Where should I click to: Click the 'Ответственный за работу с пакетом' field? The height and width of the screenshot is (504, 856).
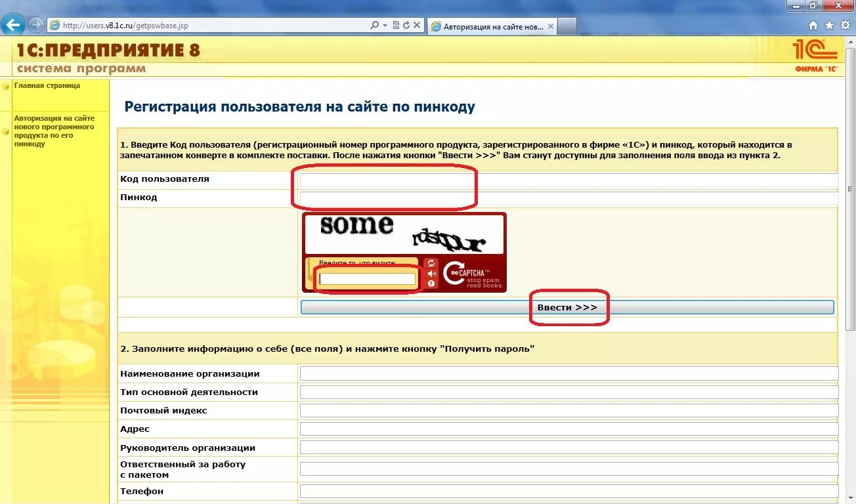[x=568, y=469]
